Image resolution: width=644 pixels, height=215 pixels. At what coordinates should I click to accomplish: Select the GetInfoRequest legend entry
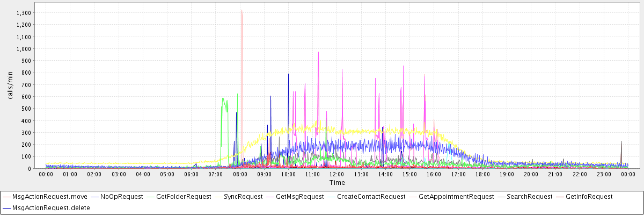589,197
